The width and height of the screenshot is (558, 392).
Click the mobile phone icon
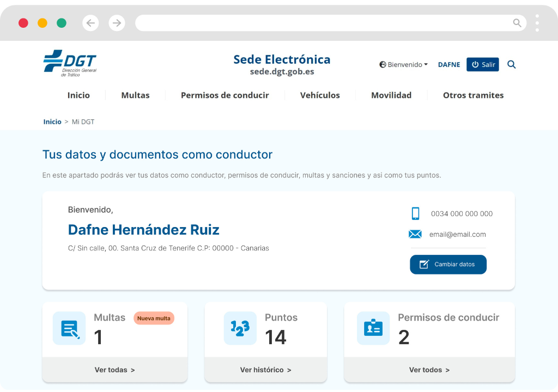[x=415, y=213]
